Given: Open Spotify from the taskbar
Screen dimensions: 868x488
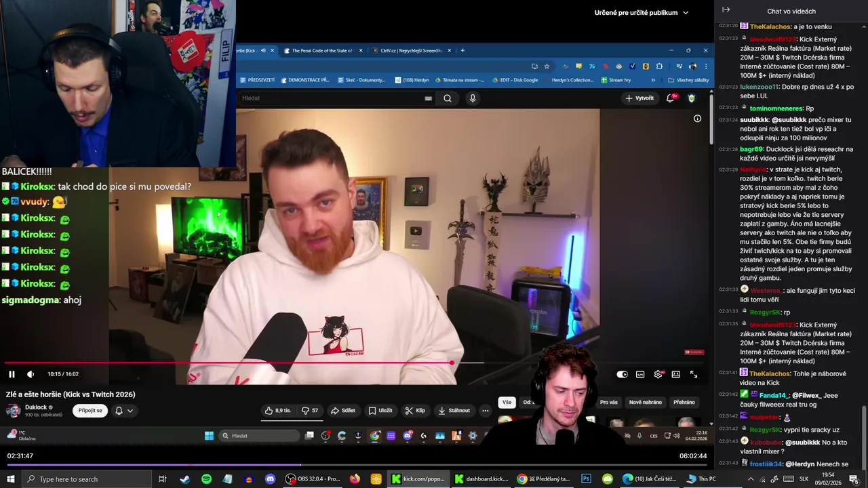Looking at the screenshot, I should point(206,479).
